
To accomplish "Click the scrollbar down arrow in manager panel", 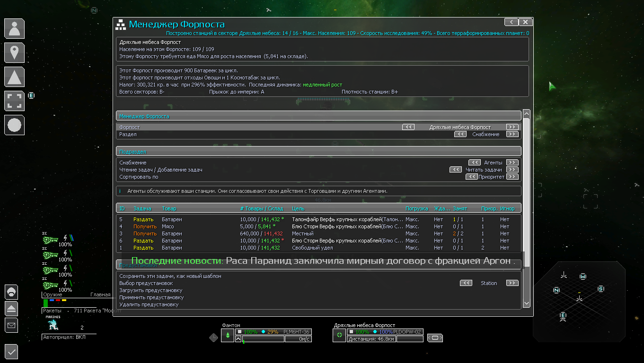I will pos(526,303).
